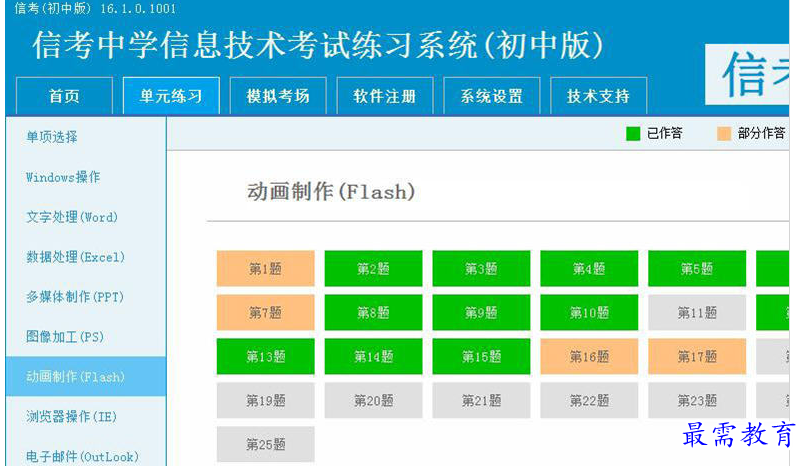Open the 系统设置 tab
This screenshot has height=466, width=804.
(492, 96)
